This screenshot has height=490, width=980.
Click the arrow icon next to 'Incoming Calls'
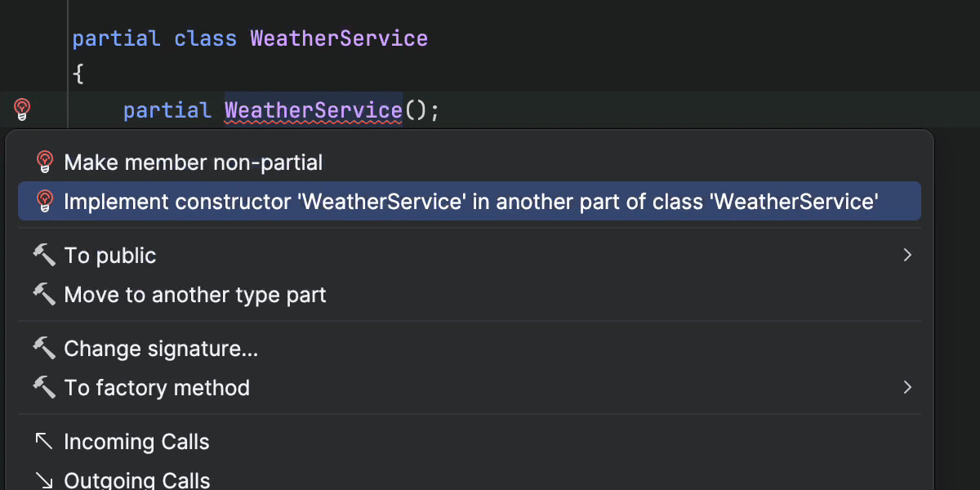(x=42, y=441)
